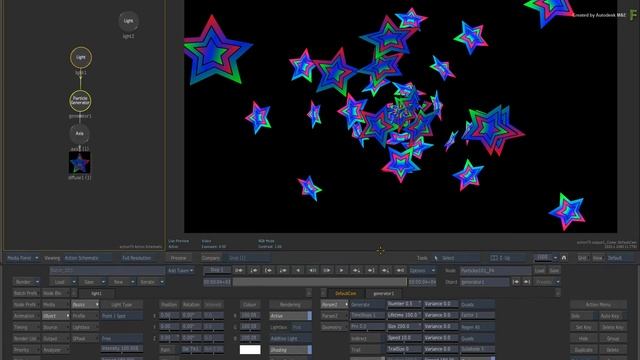Open the transport Options dropdown
This screenshot has width=640, height=360.
coord(422,270)
